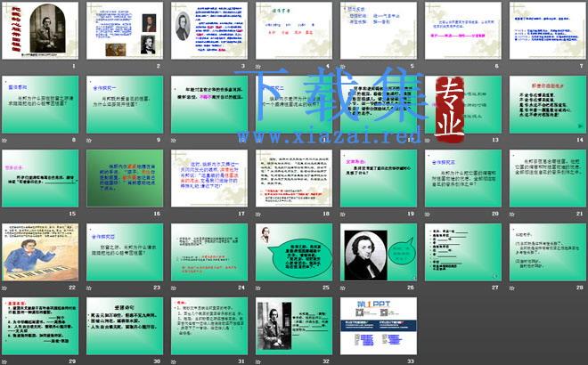Select slide 18 thumbnail with dense text
588x365 pixels.
click(x=294, y=178)
